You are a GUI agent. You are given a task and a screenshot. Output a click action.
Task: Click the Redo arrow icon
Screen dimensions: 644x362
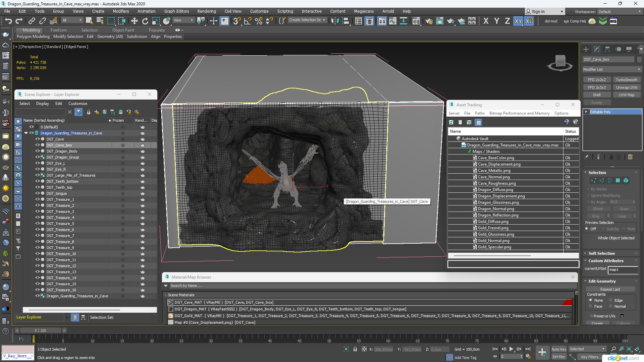pyautogui.click(x=19, y=21)
